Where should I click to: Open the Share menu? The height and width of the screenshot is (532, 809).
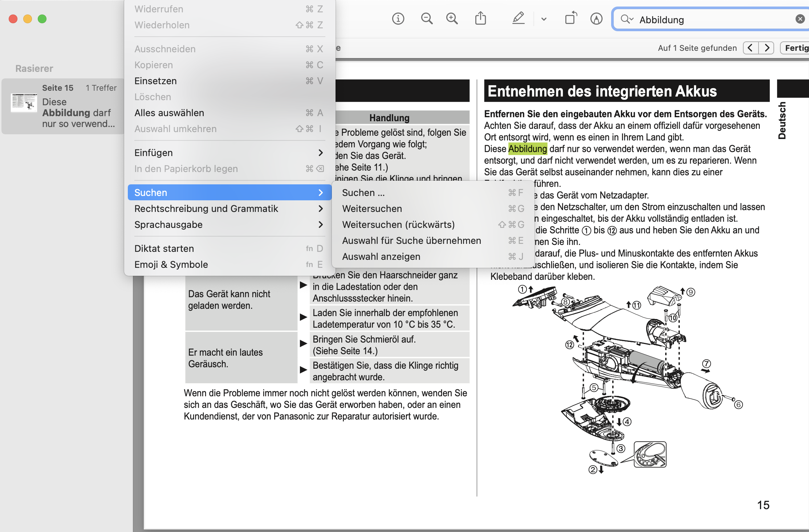tap(481, 19)
